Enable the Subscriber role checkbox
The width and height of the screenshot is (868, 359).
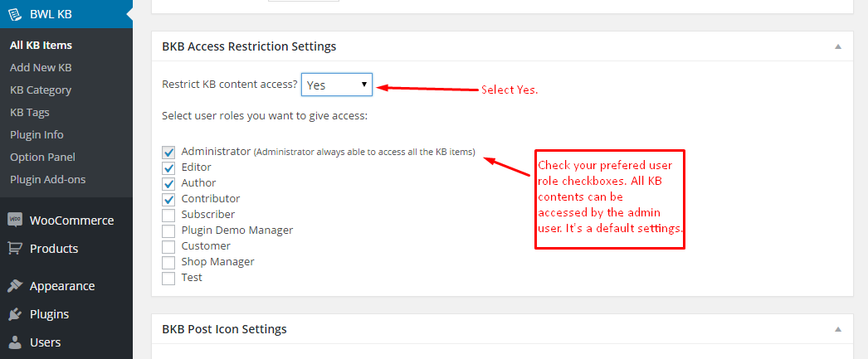(168, 215)
